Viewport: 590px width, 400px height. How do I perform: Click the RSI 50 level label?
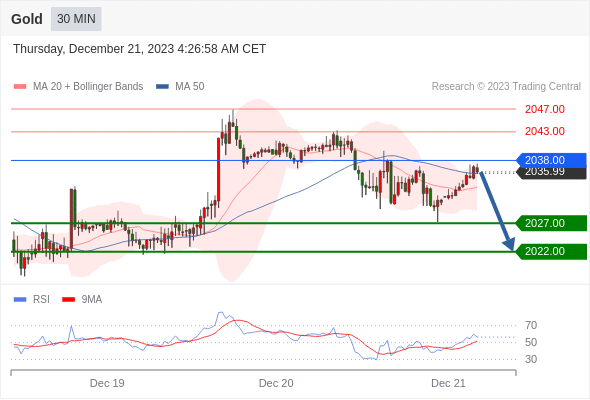pos(531,342)
